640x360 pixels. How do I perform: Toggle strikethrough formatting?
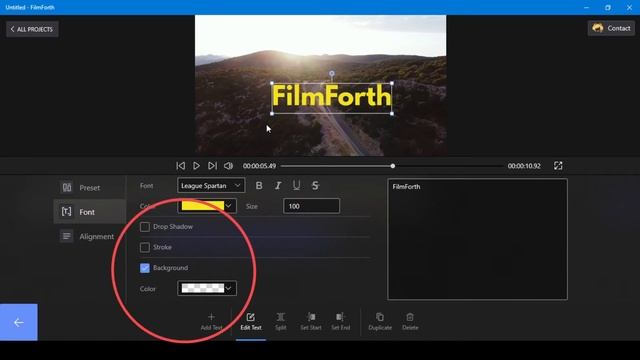point(315,186)
